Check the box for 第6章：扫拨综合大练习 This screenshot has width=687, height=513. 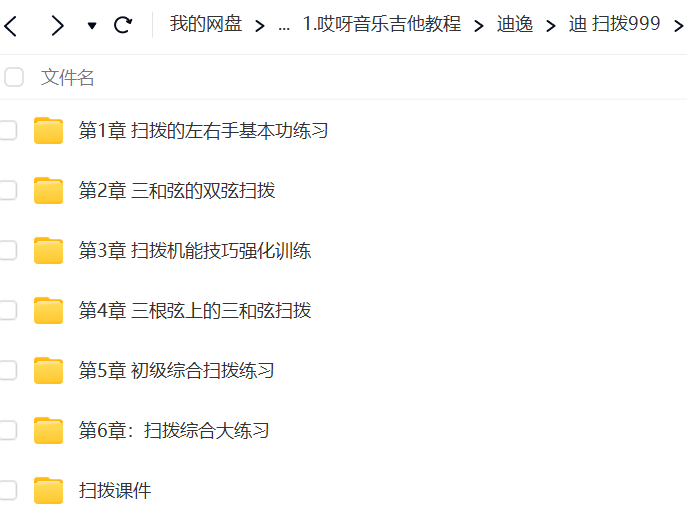[x=7, y=431]
